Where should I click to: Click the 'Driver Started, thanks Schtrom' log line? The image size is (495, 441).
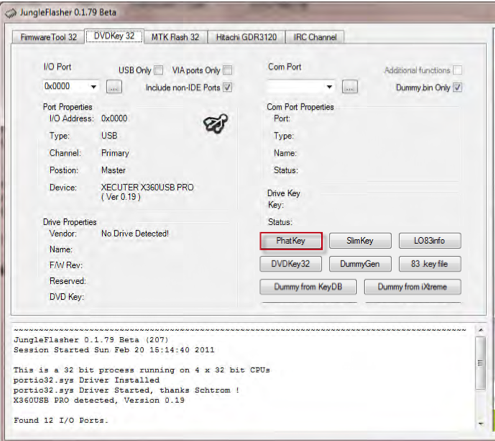(x=126, y=390)
